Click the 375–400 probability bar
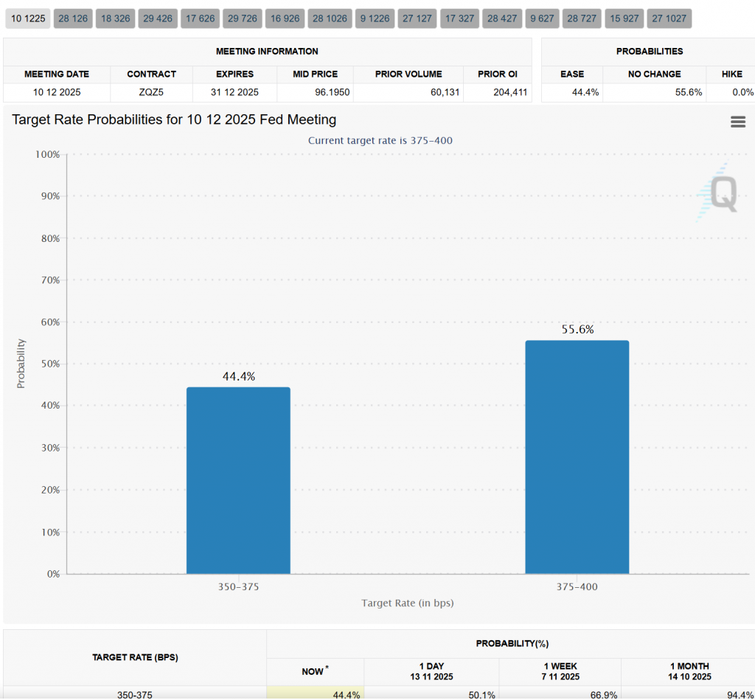The image size is (755, 700). point(577,457)
